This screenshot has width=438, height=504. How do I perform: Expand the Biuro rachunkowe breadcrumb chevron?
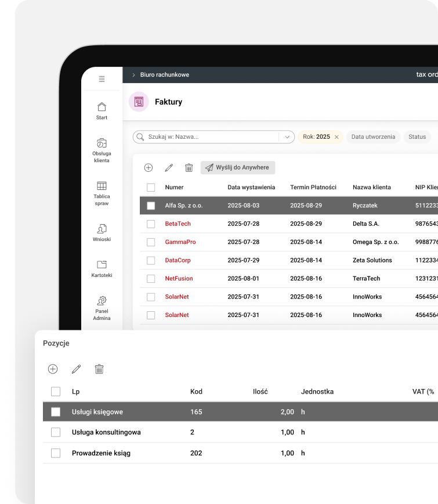coord(133,75)
